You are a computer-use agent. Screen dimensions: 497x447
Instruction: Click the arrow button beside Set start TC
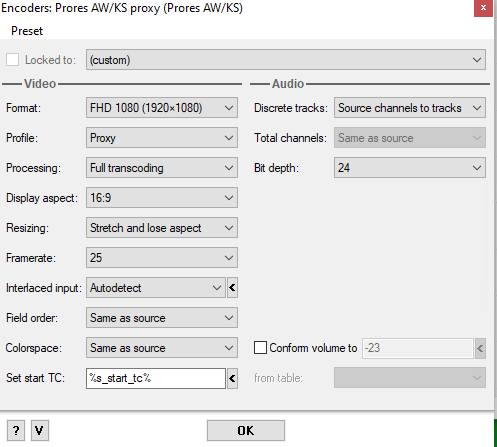click(x=232, y=378)
